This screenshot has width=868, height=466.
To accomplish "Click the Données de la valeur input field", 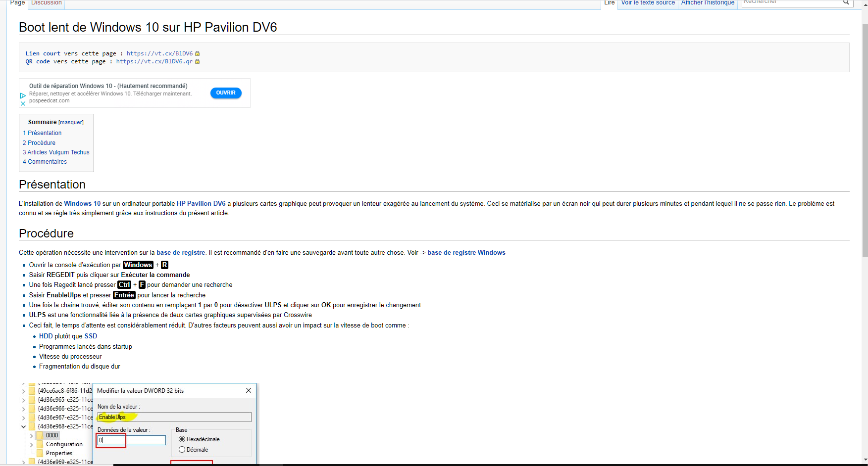I will 131,440.
